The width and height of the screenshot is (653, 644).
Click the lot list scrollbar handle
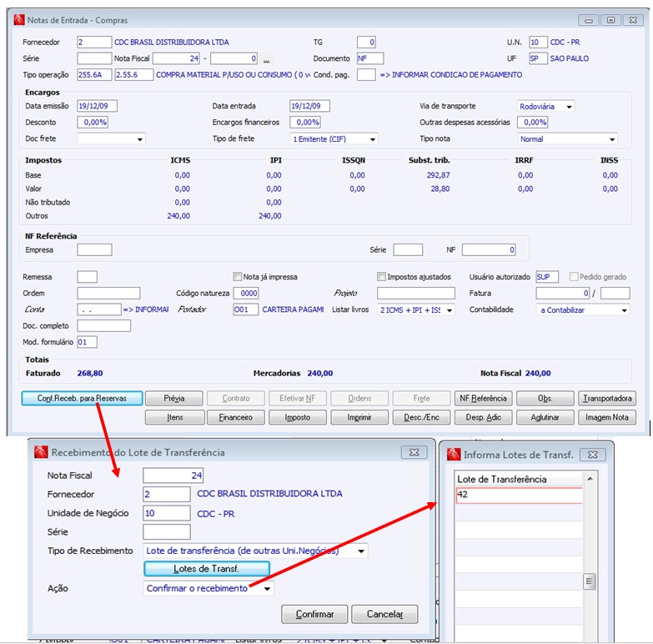point(589,581)
